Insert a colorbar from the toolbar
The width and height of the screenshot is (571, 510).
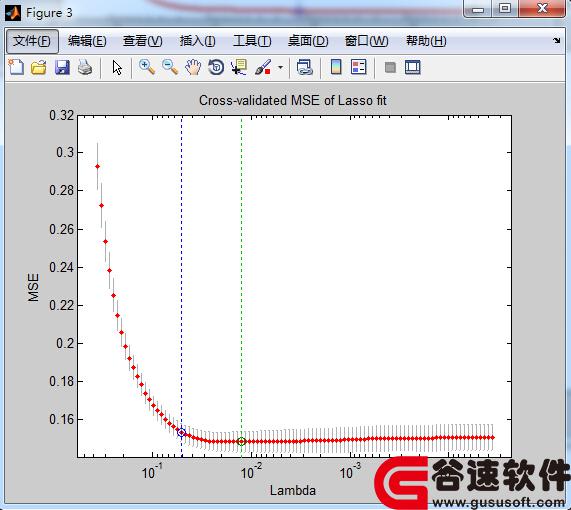[x=336, y=67]
